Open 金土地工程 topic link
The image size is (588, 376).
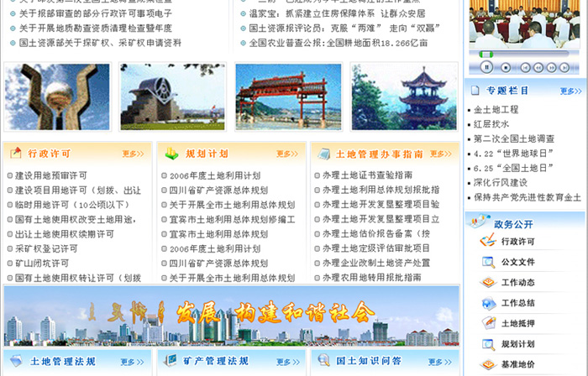496,109
